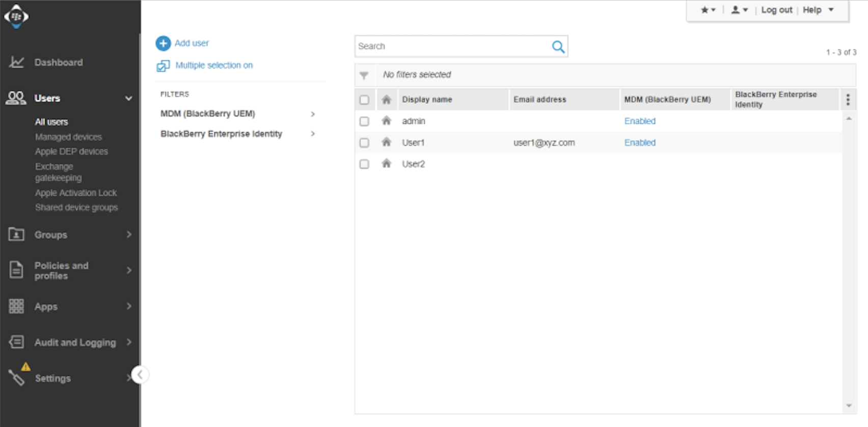Click the Dashboard chart icon

pyautogui.click(x=16, y=62)
